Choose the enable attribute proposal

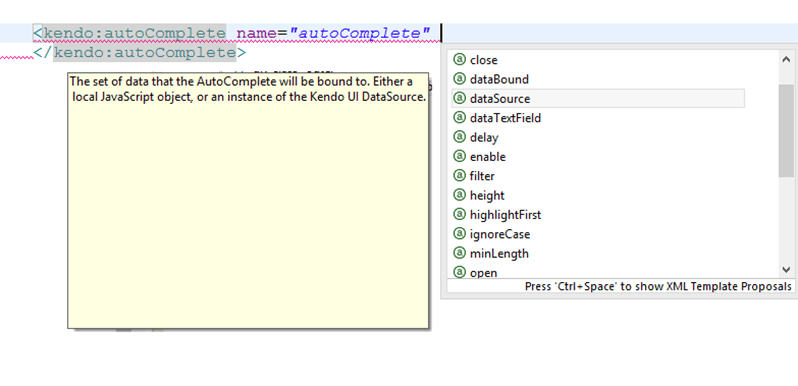598,156
